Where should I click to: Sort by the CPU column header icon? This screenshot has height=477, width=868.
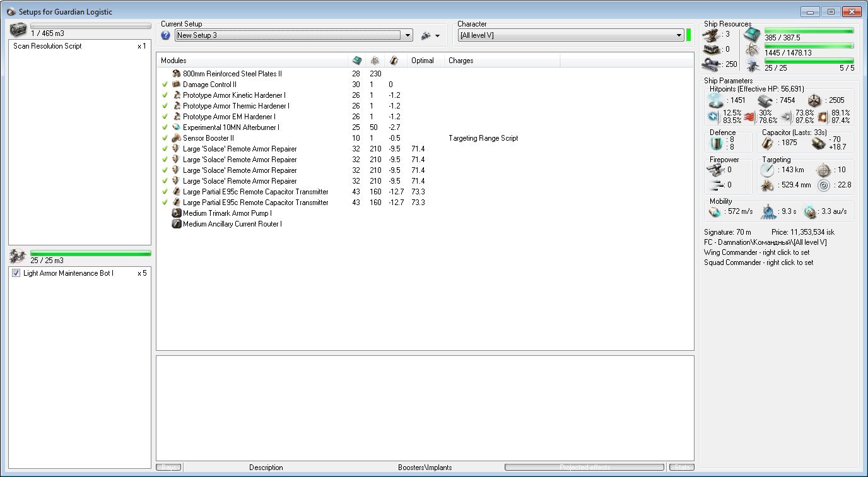pos(357,61)
